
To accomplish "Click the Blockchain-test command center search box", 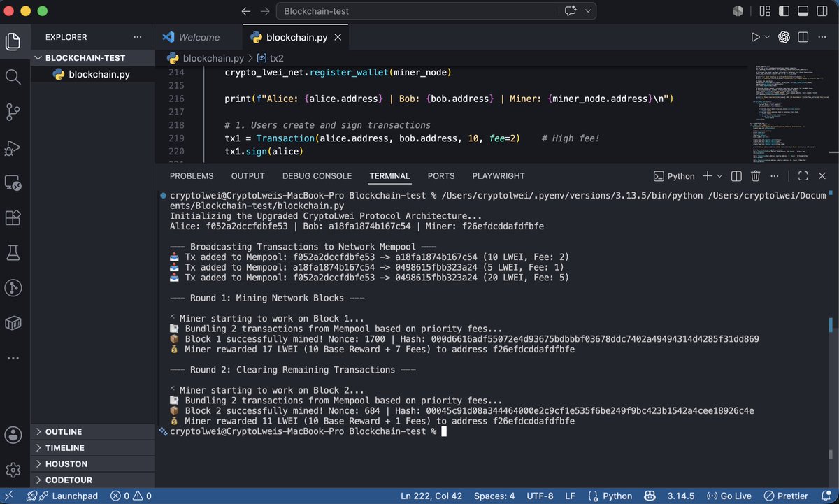I will [417, 11].
